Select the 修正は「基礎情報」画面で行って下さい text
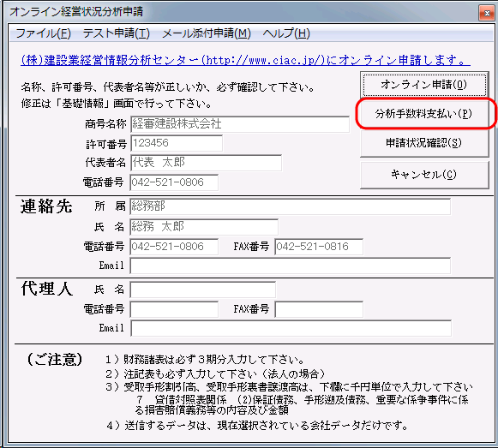 tap(117, 104)
